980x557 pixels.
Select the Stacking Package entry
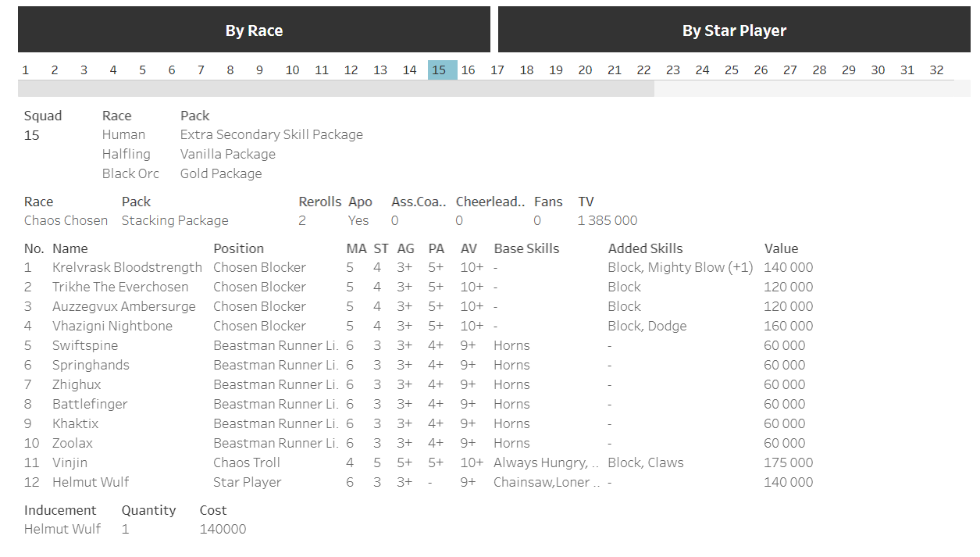pyautogui.click(x=175, y=220)
